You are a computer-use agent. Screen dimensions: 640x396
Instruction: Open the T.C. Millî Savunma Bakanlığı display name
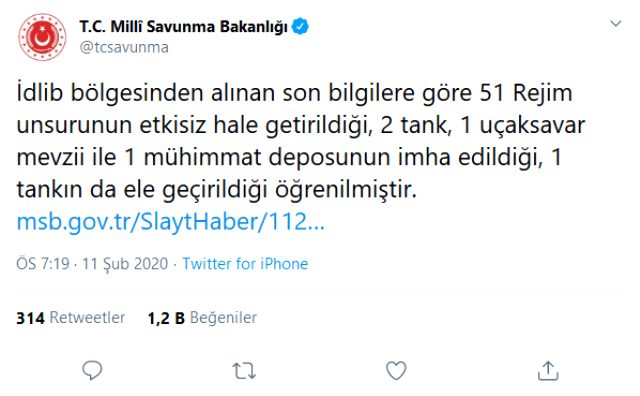184,27
